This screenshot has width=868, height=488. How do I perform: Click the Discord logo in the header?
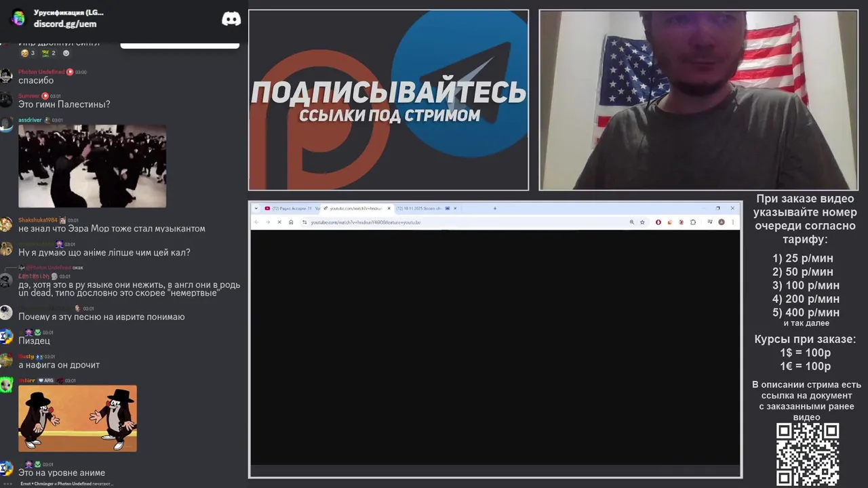tap(231, 19)
